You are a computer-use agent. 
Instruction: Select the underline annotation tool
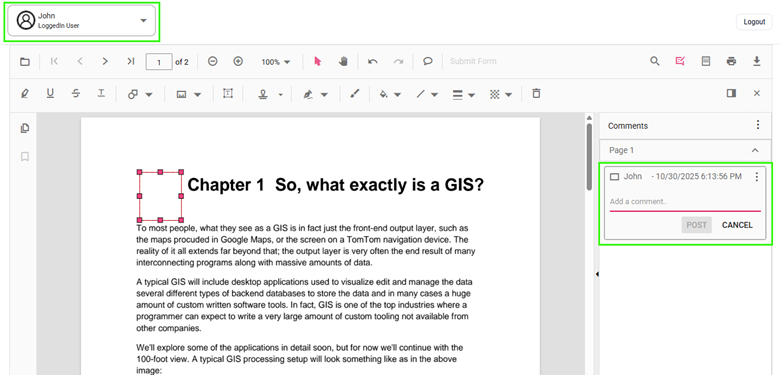point(50,94)
